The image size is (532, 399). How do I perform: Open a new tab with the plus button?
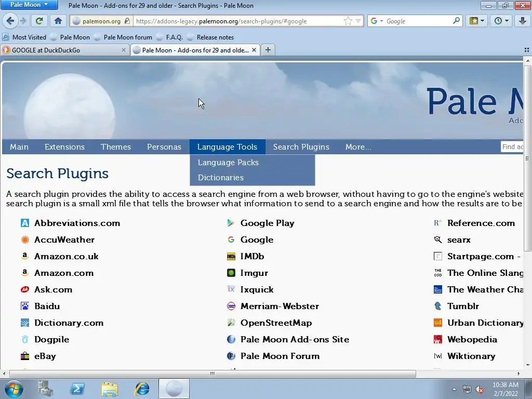tap(268, 50)
